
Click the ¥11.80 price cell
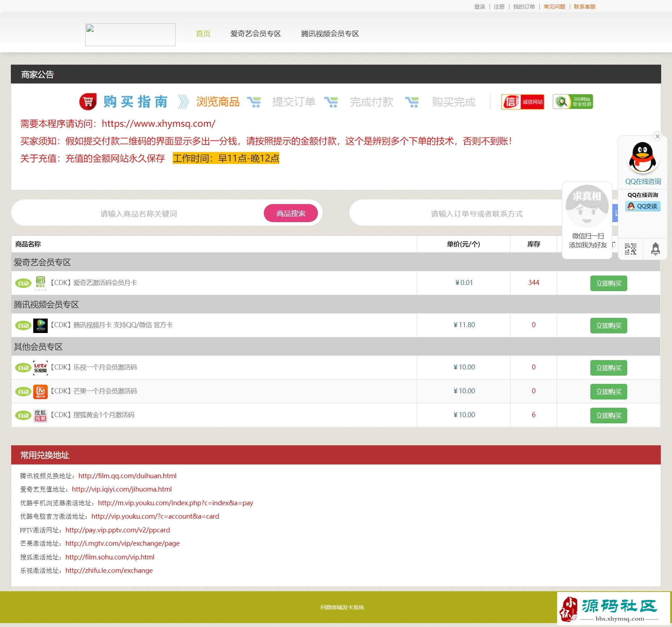pyautogui.click(x=464, y=325)
